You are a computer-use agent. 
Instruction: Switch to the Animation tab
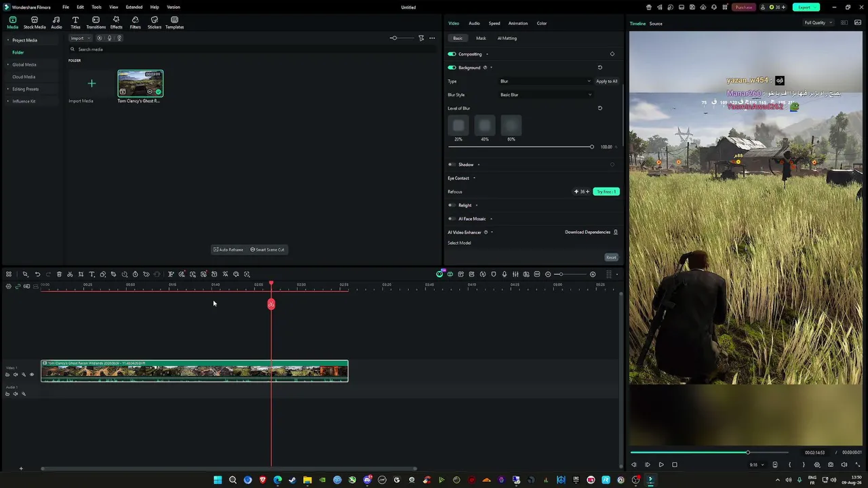point(518,23)
